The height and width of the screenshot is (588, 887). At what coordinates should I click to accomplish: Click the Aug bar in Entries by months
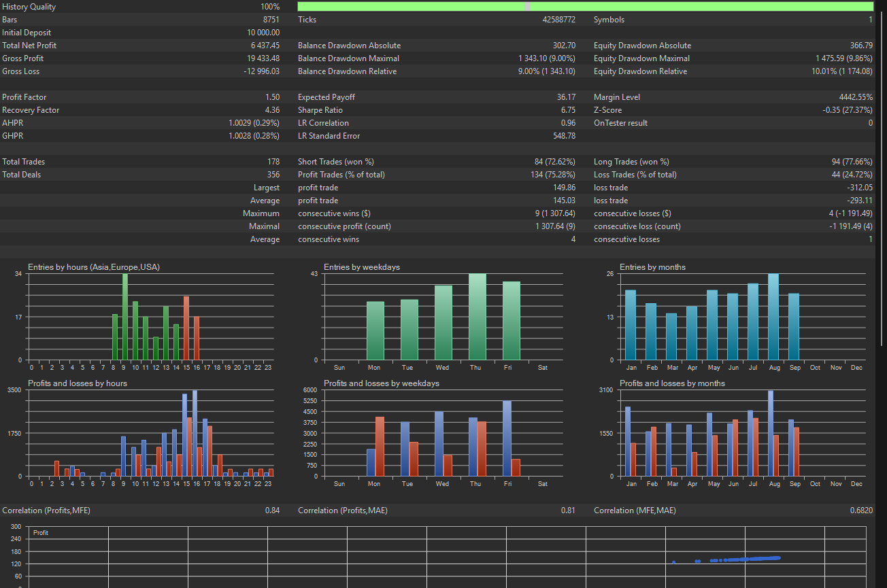point(773,317)
